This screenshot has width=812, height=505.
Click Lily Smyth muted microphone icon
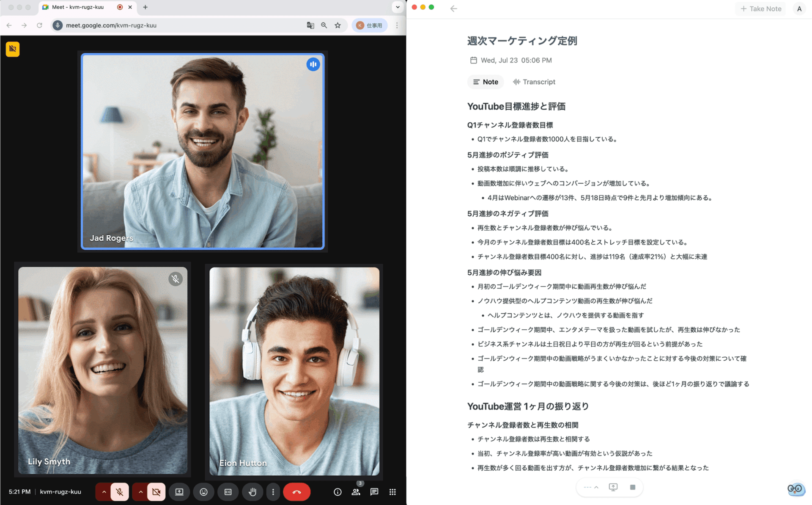click(176, 279)
